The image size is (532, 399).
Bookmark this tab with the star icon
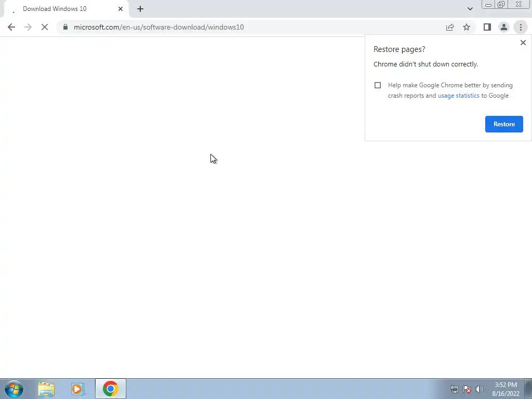pos(467,27)
